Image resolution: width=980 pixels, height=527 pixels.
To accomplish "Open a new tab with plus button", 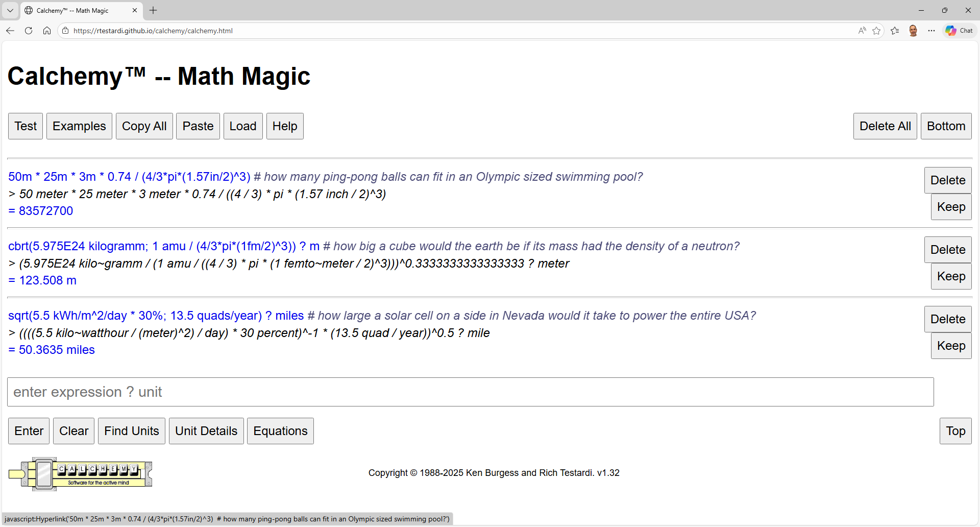I will coord(153,10).
